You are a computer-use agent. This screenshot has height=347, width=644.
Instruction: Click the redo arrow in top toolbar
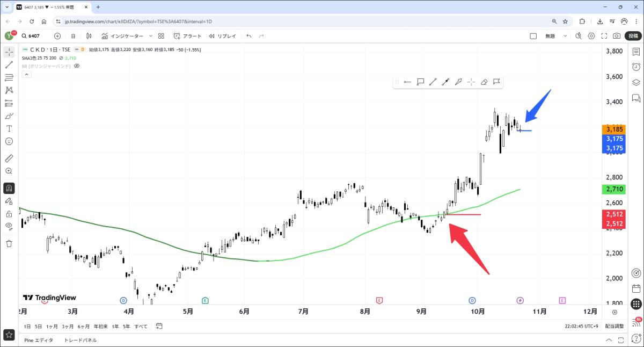261,36
